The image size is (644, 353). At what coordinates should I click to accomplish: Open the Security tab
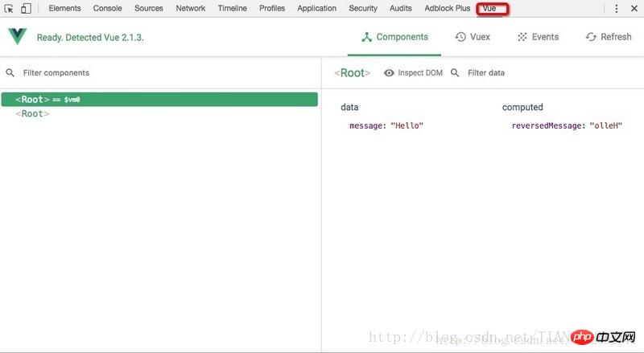tap(363, 8)
